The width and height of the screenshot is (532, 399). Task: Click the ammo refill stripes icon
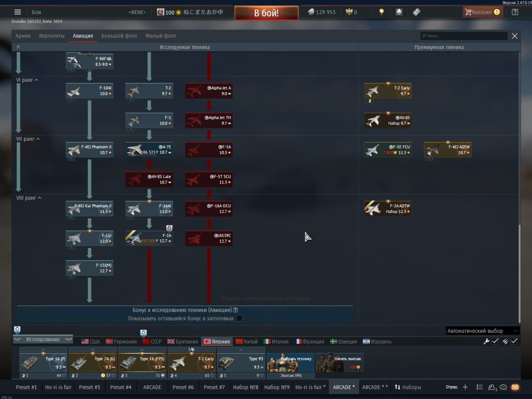pos(505,341)
